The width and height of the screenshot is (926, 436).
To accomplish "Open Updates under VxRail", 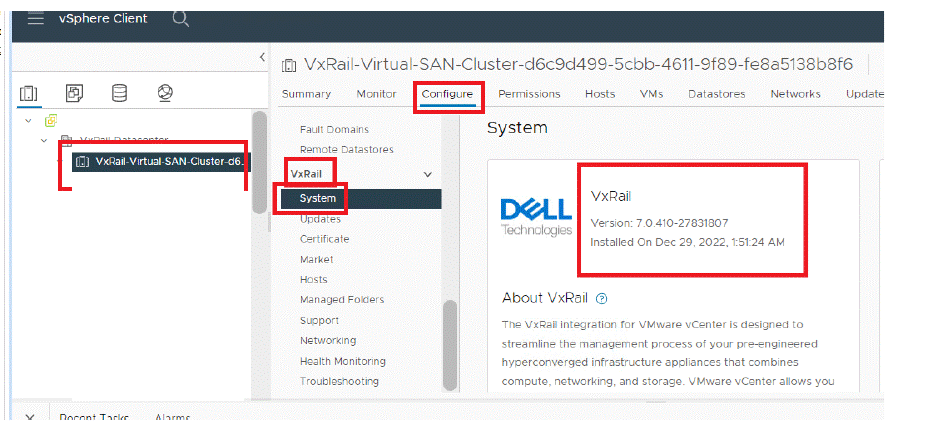I will 320,219.
